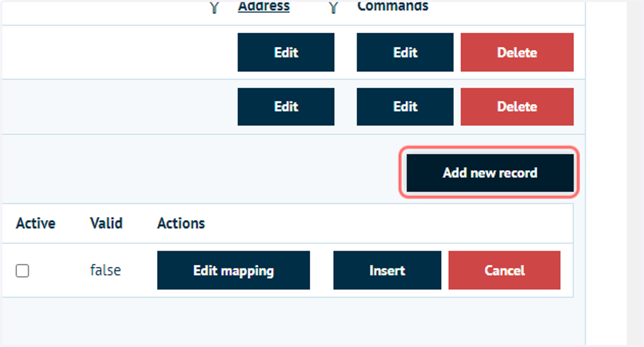Tick the Active checkbox

(23, 271)
